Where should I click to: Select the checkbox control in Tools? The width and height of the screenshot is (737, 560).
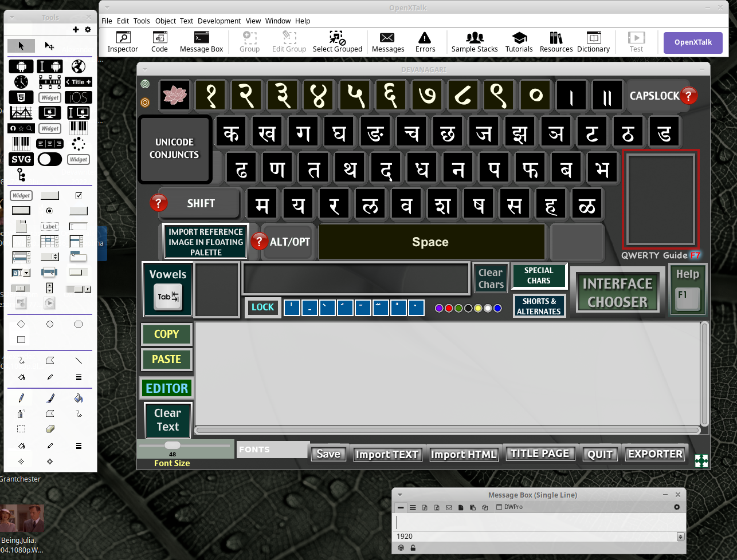79,195
